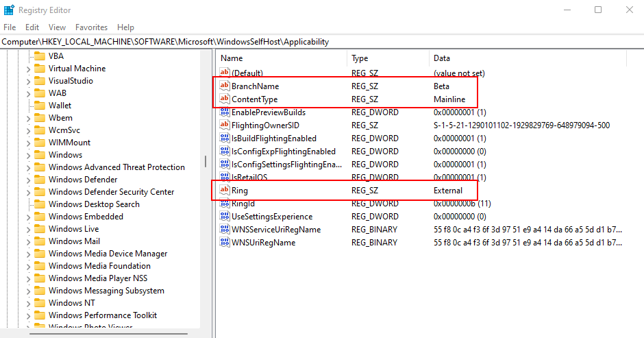Open the File menu
644x338 pixels.
(x=10, y=27)
